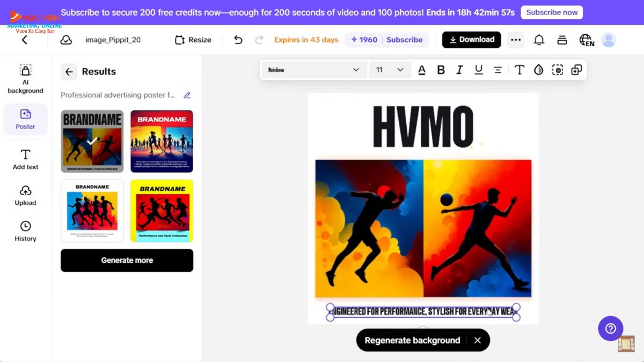Image resolution: width=644 pixels, height=362 pixels.
Task: Click the Download button
Action: click(x=472, y=40)
